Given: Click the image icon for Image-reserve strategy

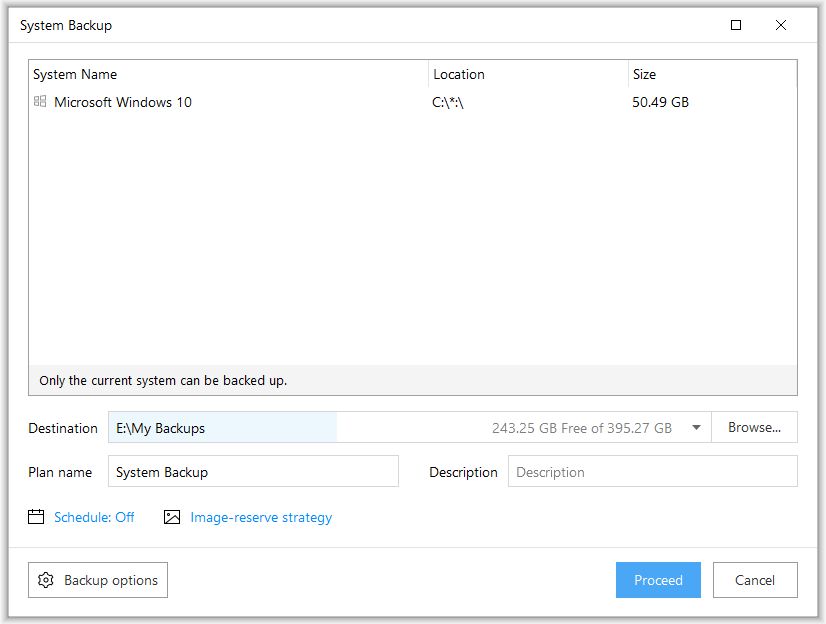Looking at the screenshot, I should [170, 517].
